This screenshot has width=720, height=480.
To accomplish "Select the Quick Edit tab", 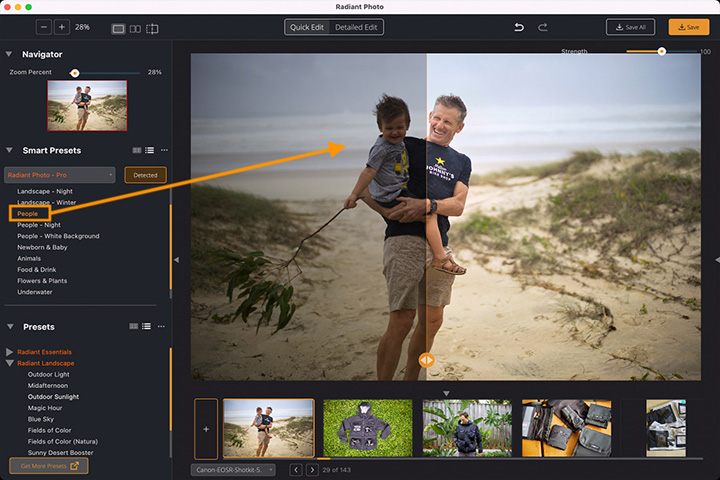I will coord(307,27).
